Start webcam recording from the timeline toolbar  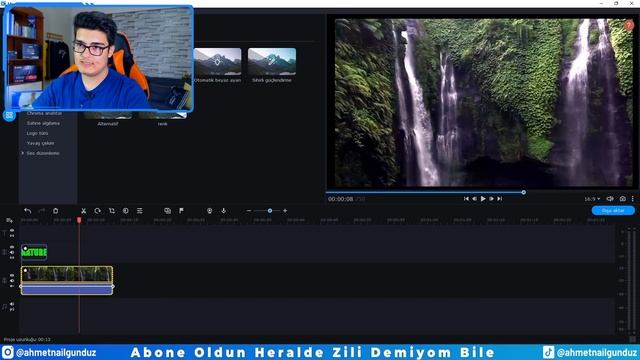(x=209, y=211)
